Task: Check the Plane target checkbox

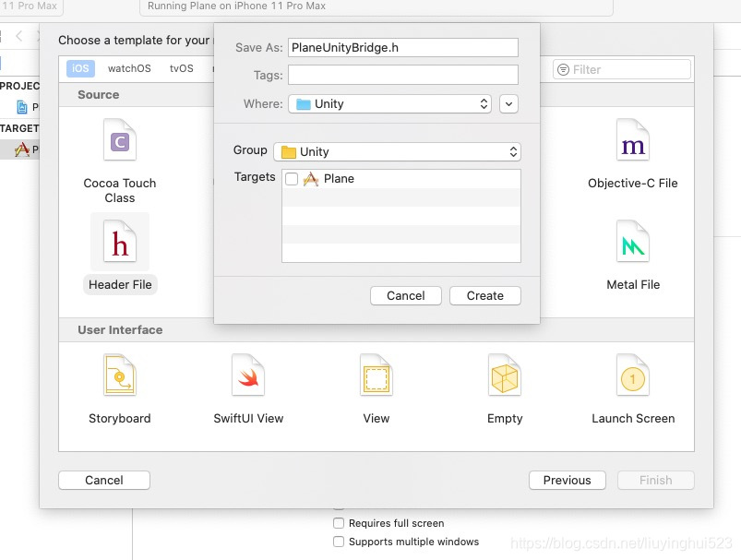Action: (292, 179)
